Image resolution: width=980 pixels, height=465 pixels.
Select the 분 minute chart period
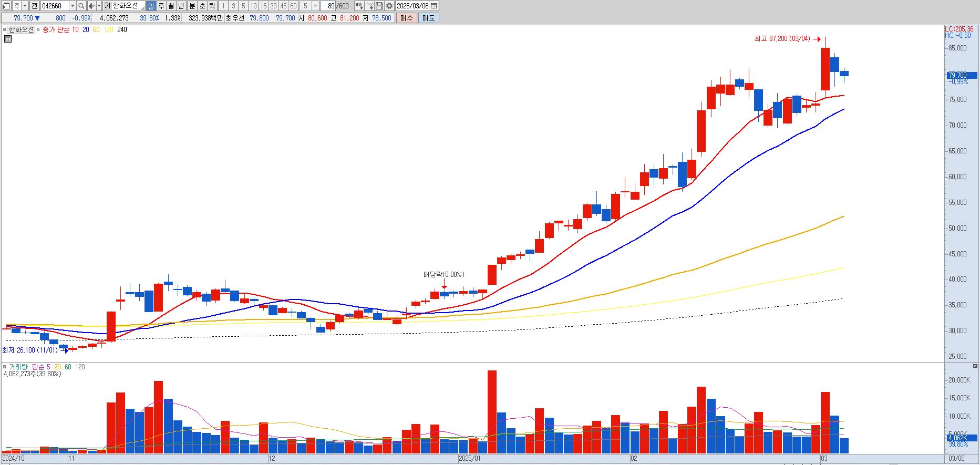(192, 6)
